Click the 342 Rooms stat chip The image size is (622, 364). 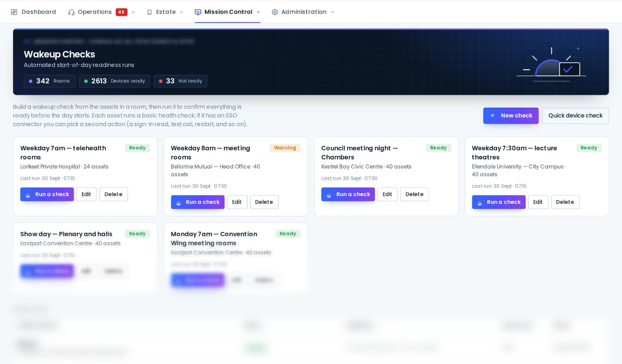[50, 81]
